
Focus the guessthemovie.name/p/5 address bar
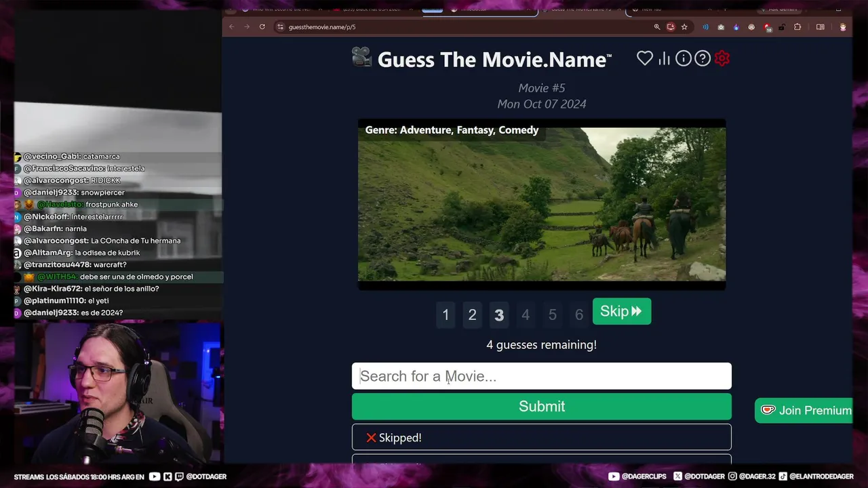[468, 27]
